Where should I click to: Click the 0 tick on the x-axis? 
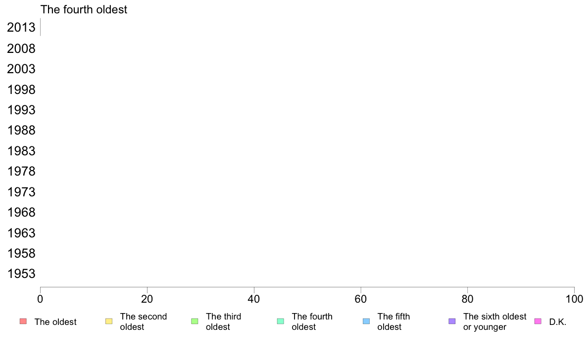tap(40, 299)
